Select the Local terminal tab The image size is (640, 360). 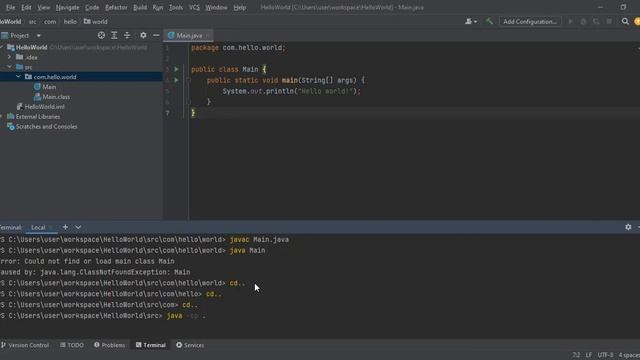point(38,227)
